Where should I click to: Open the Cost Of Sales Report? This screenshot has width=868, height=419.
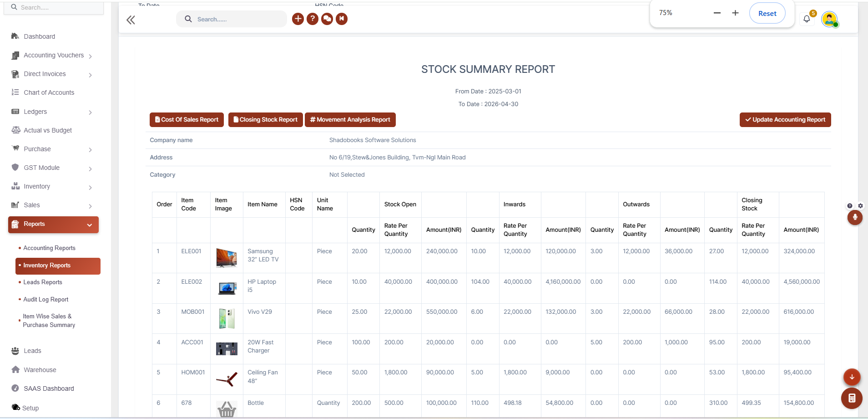(x=187, y=120)
